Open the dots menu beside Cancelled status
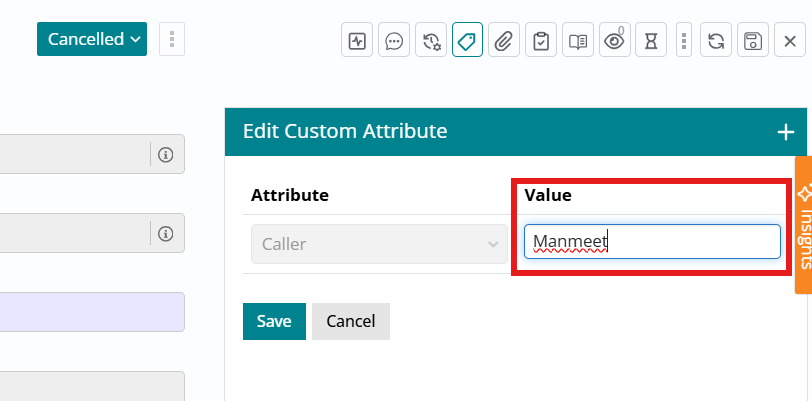 [x=172, y=40]
